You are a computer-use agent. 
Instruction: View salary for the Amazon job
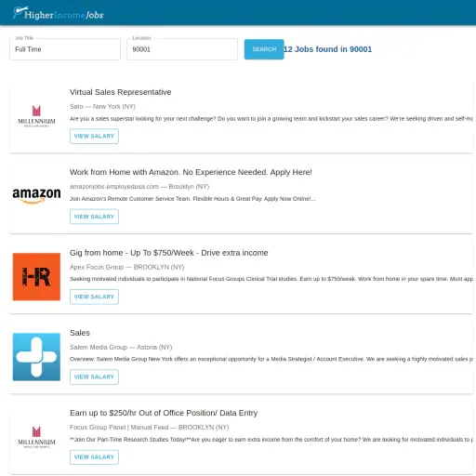[x=94, y=217]
